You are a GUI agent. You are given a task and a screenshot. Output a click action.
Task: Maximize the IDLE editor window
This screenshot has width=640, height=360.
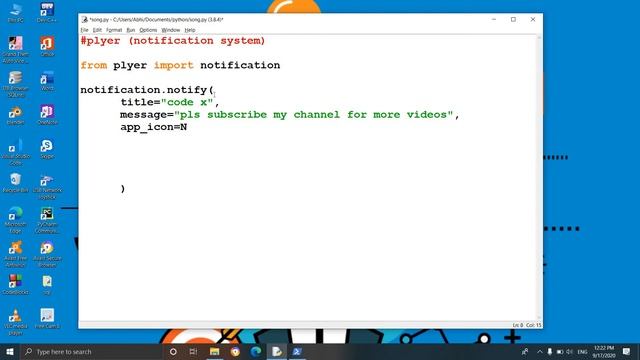click(513, 20)
